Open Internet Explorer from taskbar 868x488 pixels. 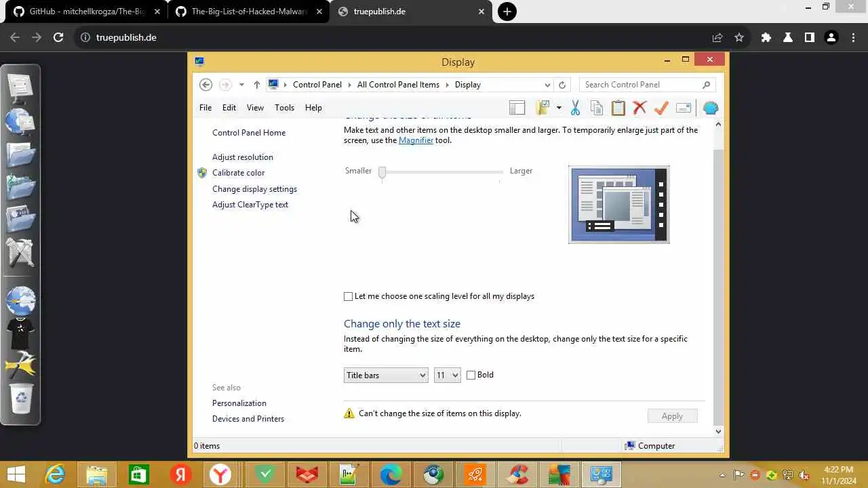coord(54,474)
